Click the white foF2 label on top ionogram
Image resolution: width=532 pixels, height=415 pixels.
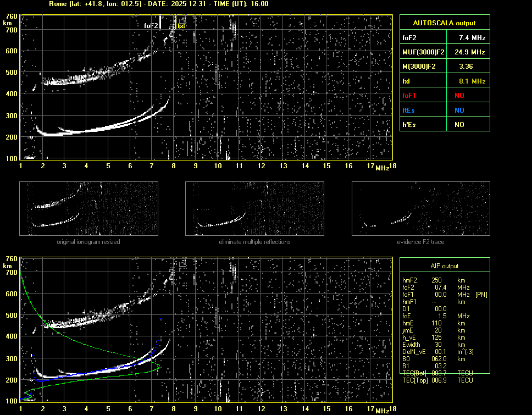click(152, 25)
